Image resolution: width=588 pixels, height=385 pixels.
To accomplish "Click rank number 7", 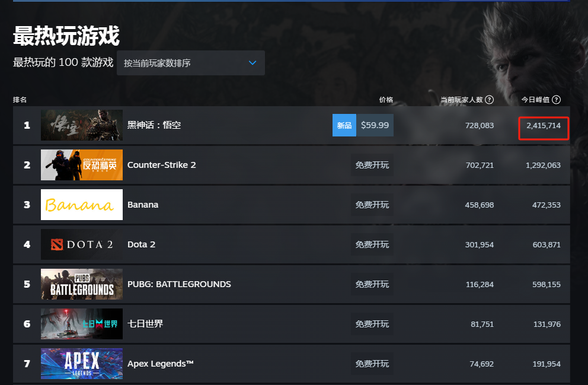I will [27, 364].
